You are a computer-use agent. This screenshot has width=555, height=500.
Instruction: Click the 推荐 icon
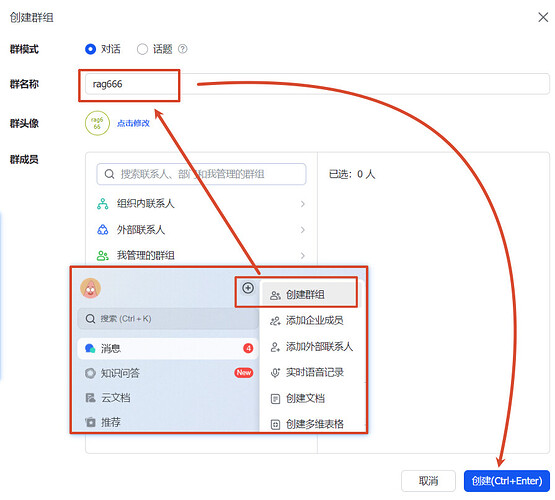point(90,422)
